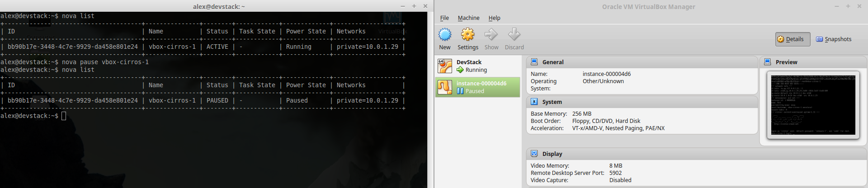Click the terminal command prompt cursor
Screen dimensions: 868x188
(x=64, y=116)
